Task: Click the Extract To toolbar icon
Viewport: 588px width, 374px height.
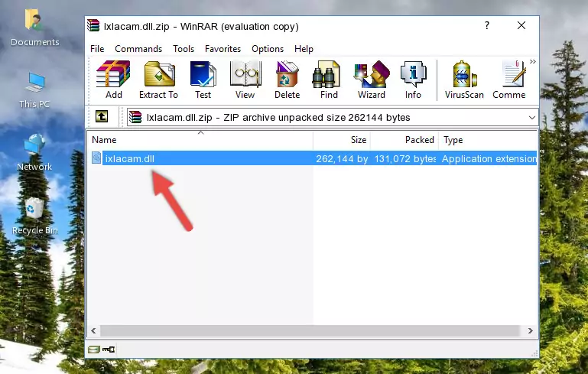Action: 158,80
